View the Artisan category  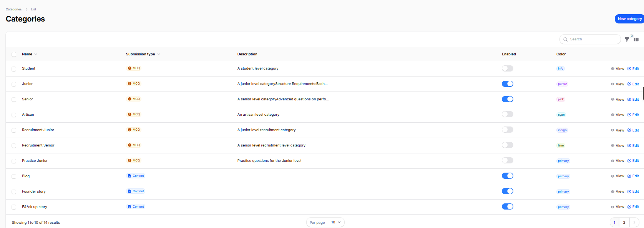[x=617, y=115]
